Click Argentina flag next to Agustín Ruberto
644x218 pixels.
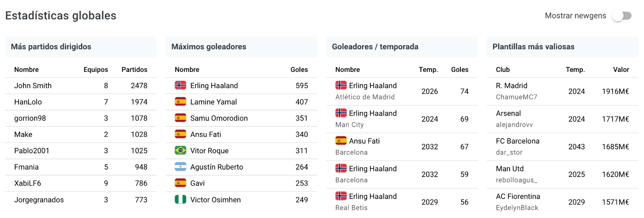[180, 167]
